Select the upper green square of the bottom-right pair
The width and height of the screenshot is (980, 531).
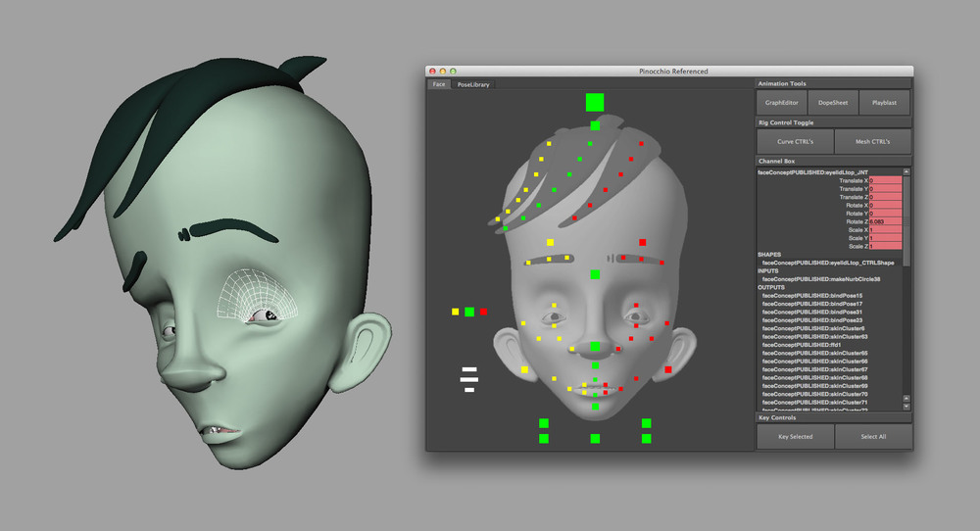[x=646, y=423]
